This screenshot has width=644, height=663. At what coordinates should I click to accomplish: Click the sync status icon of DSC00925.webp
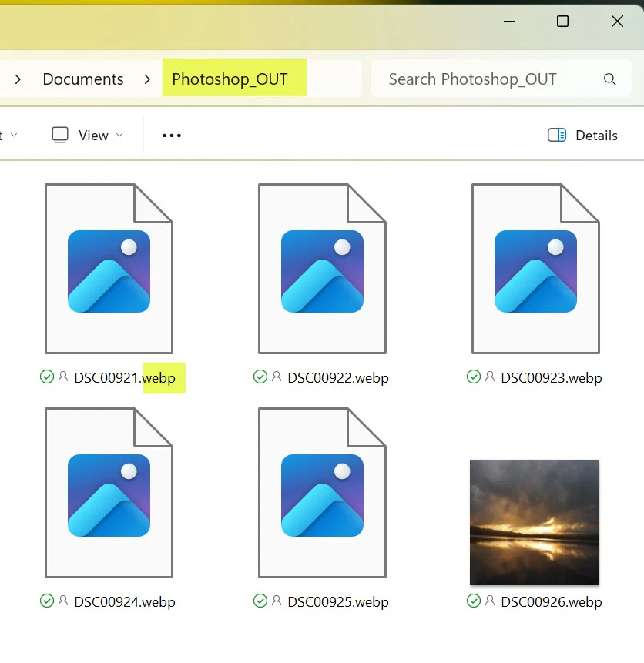(260, 601)
